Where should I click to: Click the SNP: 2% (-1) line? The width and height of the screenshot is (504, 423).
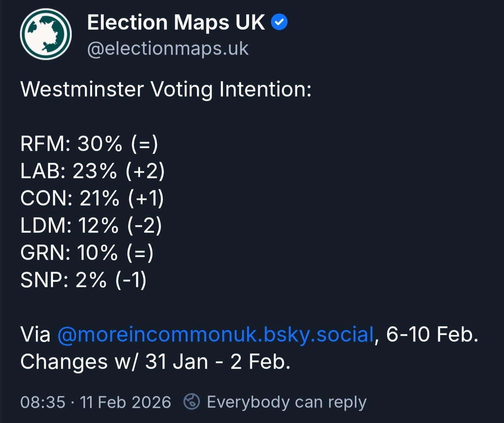click(83, 280)
